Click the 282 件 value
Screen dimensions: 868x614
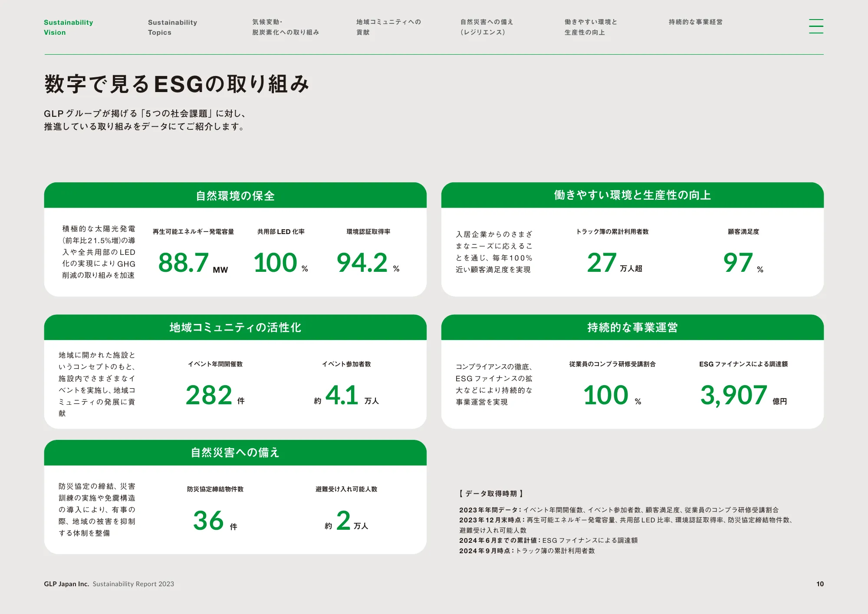click(215, 395)
